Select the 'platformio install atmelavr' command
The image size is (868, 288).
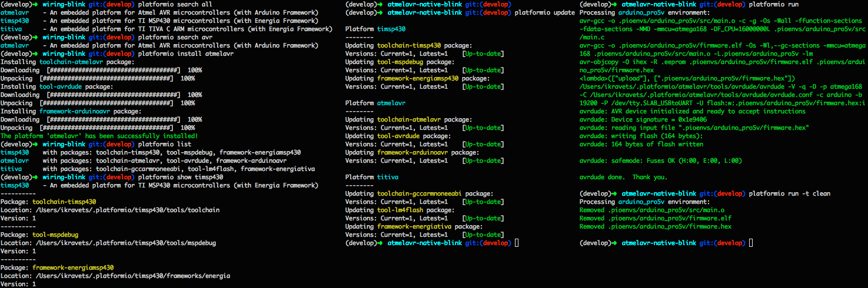point(185,53)
